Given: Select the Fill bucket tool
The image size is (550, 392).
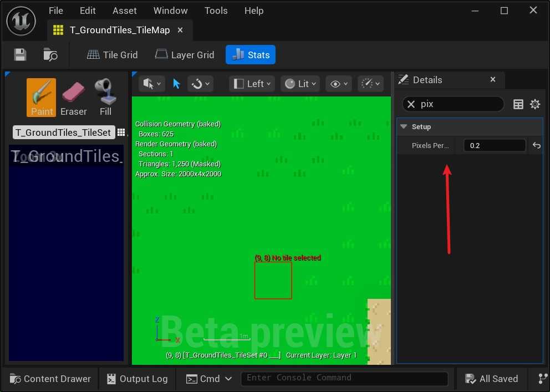Looking at the screenshot, I should click(x=105, y=97).
